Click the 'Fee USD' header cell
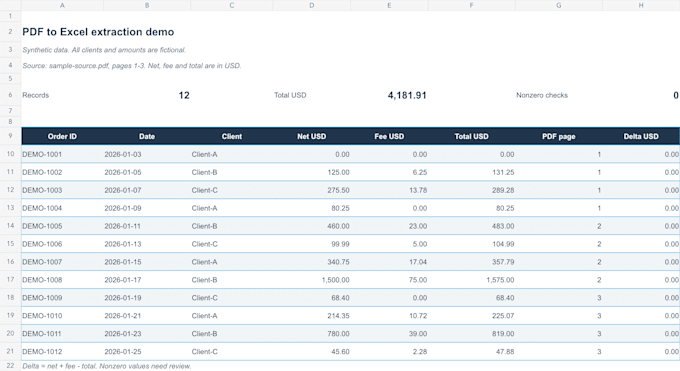680x371 pixels. pyautogui.click(x=389, y=136)
